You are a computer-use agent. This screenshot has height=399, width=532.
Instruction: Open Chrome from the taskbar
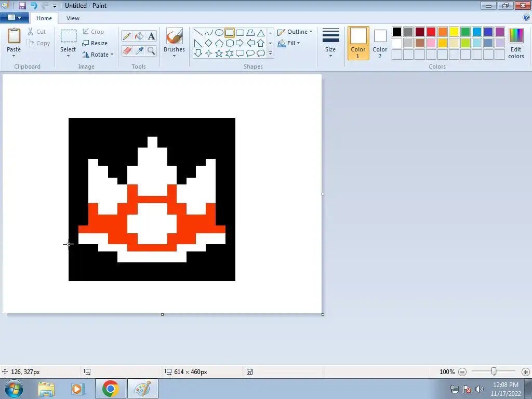110,389
